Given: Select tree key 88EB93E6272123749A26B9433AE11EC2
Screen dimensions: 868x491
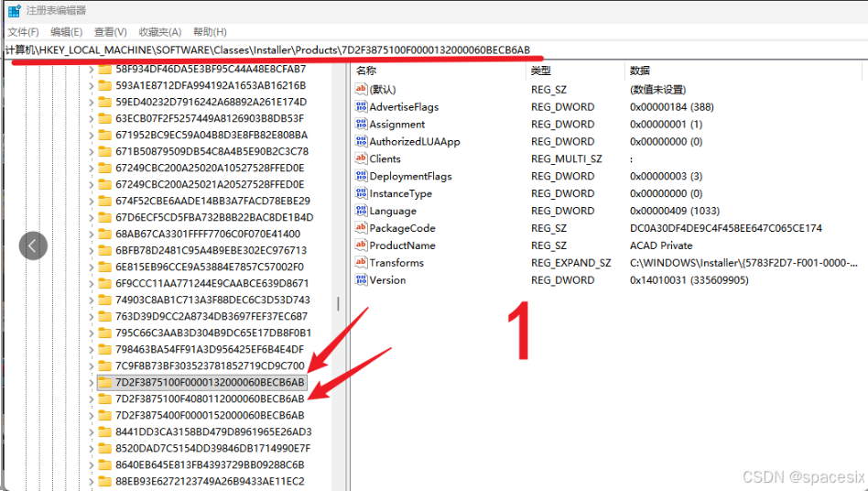Looking at the screenshot, I should [x=210, y=482].
